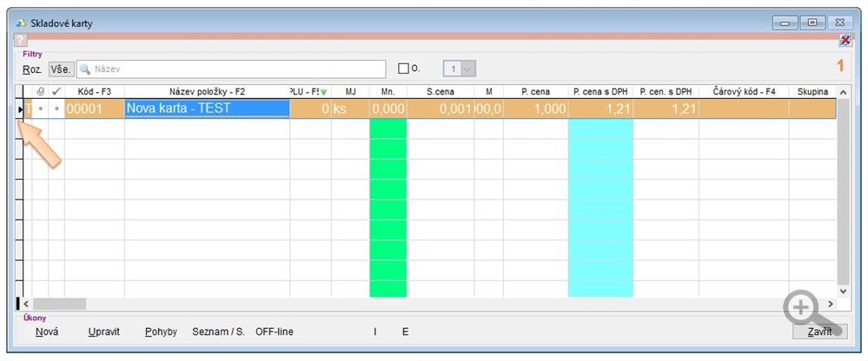This screenshot has width=868, height=361.
Task: Click the row selector arrow of first record
Action: point(21,108)
